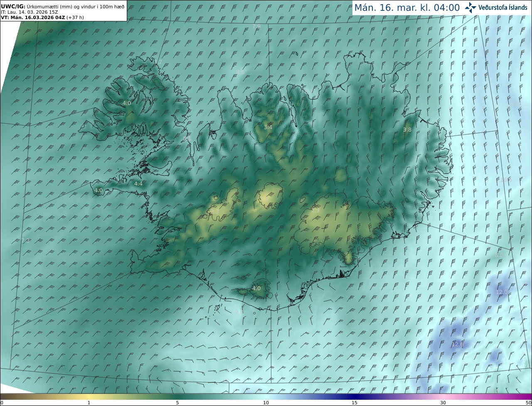532x406 pixels.
Task: Click the 3.4 value label on the map
Action: [268, 127]
